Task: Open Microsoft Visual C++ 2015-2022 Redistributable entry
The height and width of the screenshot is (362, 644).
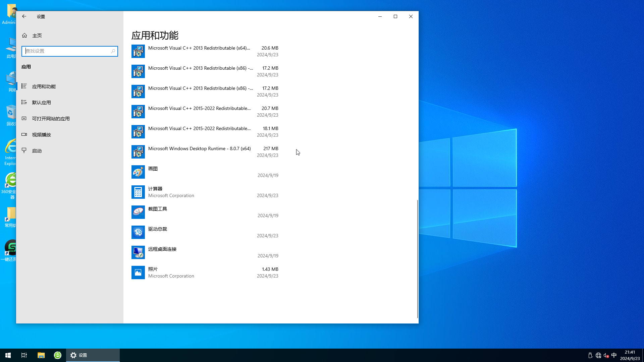Action: coord(205,111)
